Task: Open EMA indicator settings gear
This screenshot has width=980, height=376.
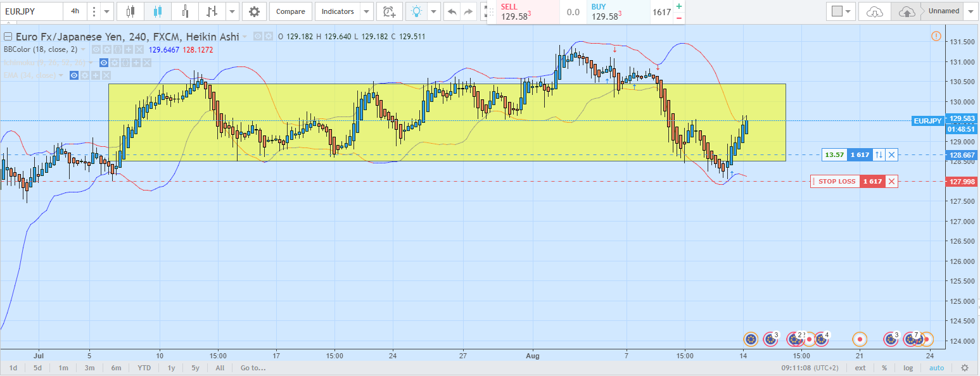Action: (x=84, y=75)
